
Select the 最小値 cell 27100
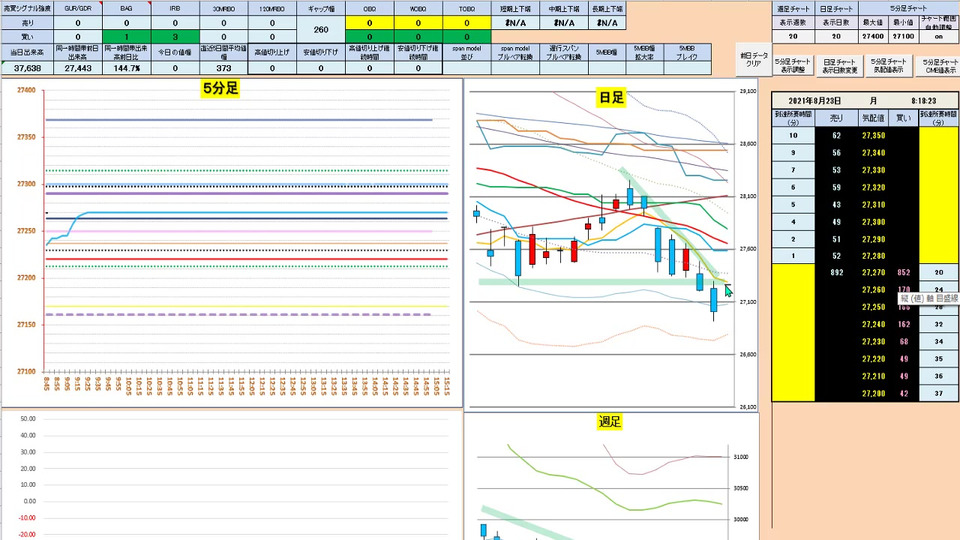point(903,37)
